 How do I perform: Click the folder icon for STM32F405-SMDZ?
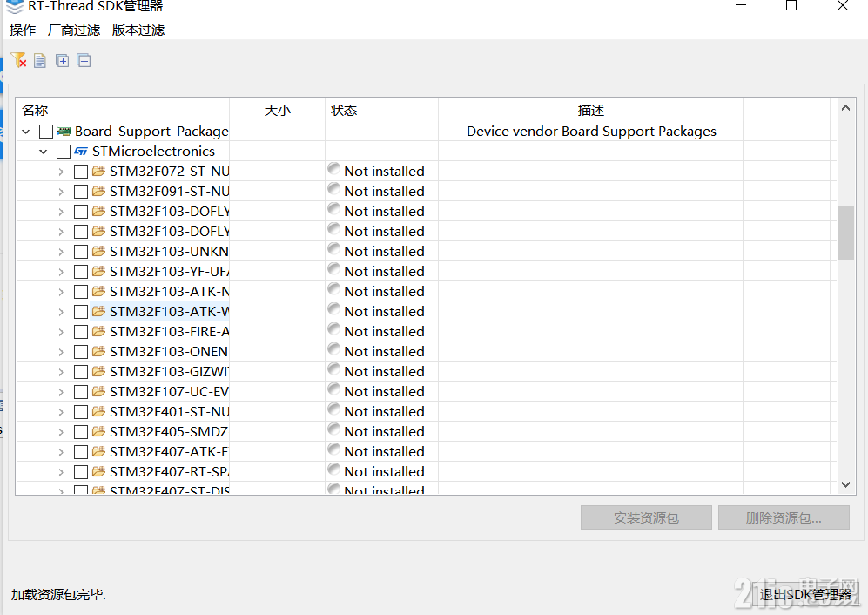99,431
